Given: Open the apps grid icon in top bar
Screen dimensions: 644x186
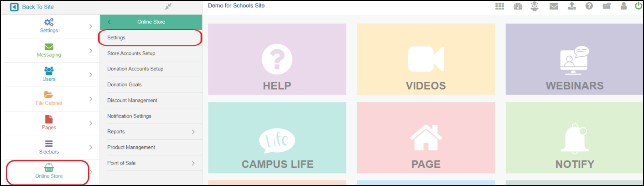Looking at the screenshot, I should tap(500, 6).
